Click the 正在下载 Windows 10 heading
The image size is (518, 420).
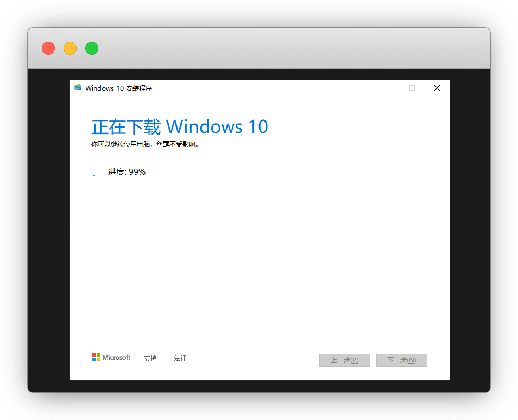click(x=180, y=127)
